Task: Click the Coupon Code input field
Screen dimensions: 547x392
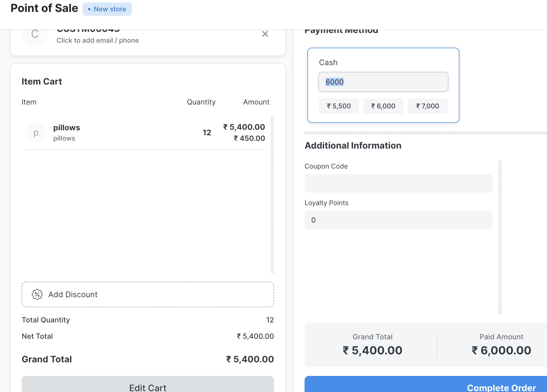Action: (398, 183)
